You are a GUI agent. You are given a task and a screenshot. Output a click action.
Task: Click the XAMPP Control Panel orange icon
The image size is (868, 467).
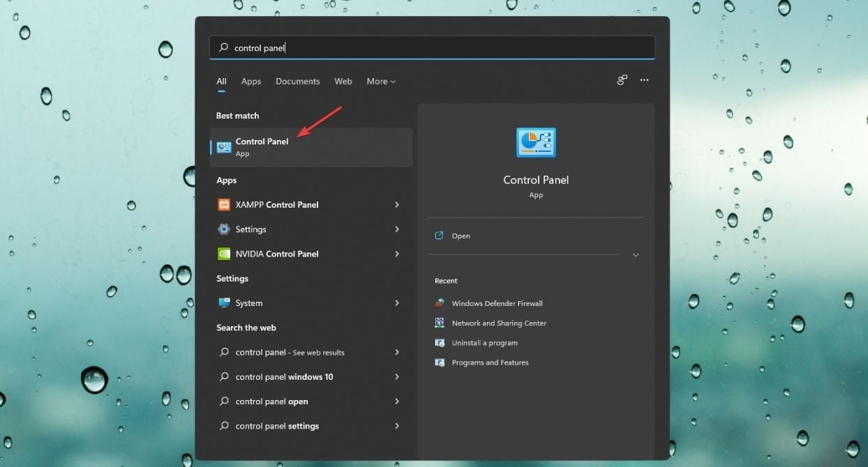(x=224, y=205)
